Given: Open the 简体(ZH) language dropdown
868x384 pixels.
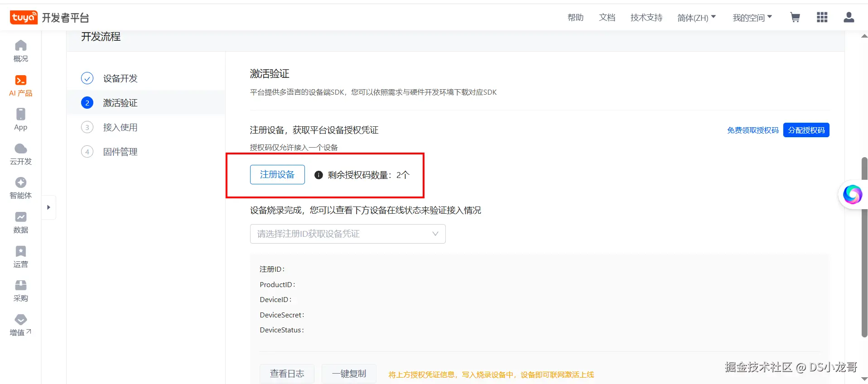Looking at the screenshot, I should (x=696, y=18).
